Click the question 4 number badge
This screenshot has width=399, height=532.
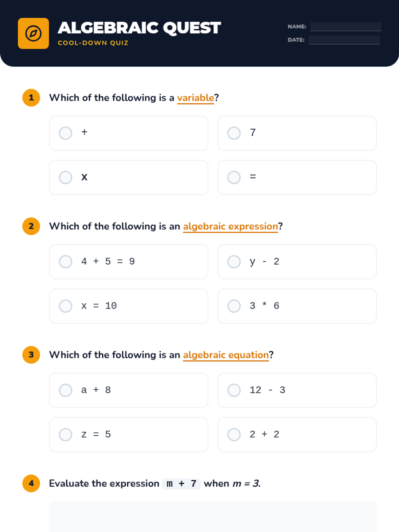pyautogui.click(x=31, y=483)
